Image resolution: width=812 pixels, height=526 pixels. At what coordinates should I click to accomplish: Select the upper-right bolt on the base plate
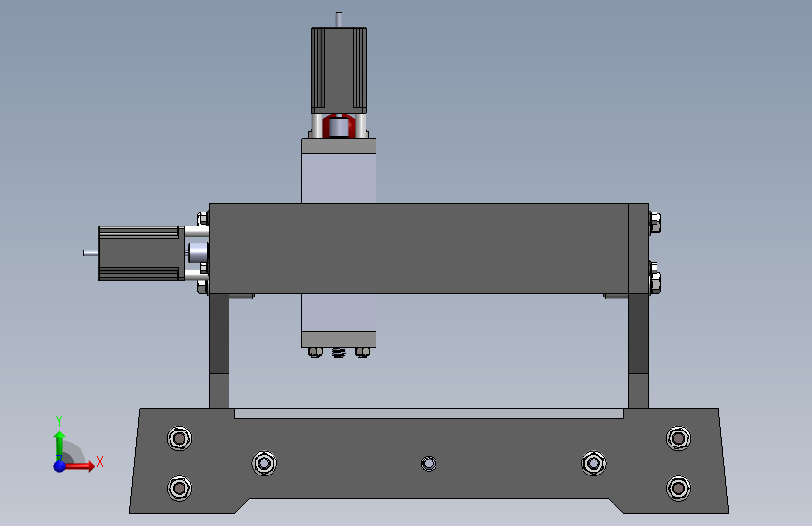pyautogui.click(x=678, y=439)
